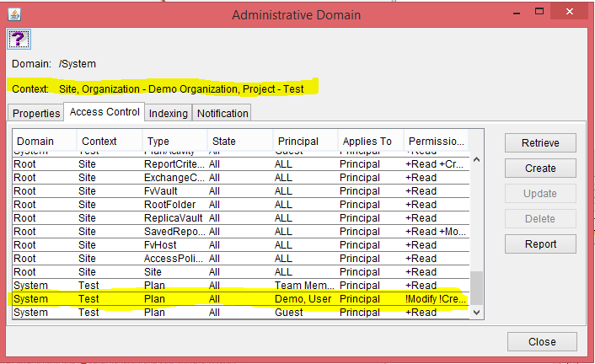The image size is (595, 364).
Task: Select the FvHost row
Action: [x=241, y=245]
